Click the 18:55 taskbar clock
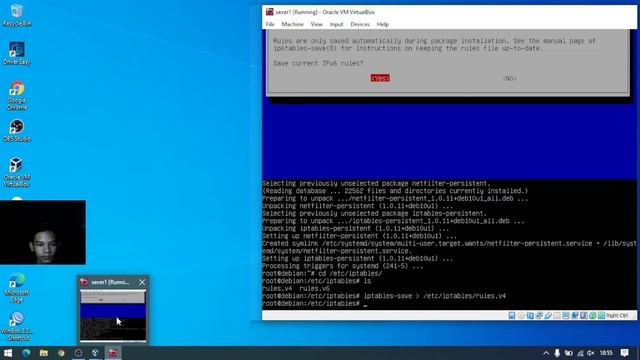The width and height of the screenshot is (640, 360). pyautogui.click(x=606, y=353)
